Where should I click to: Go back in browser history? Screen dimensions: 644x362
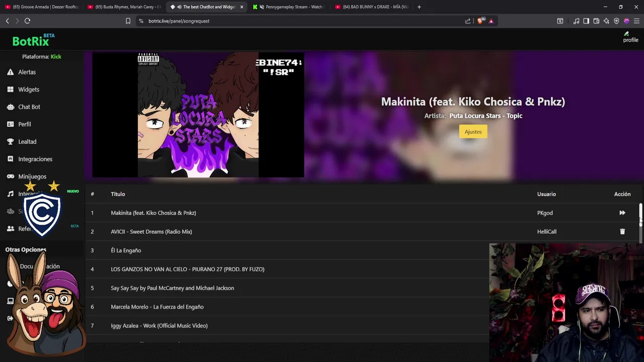[x=7, y=21]
